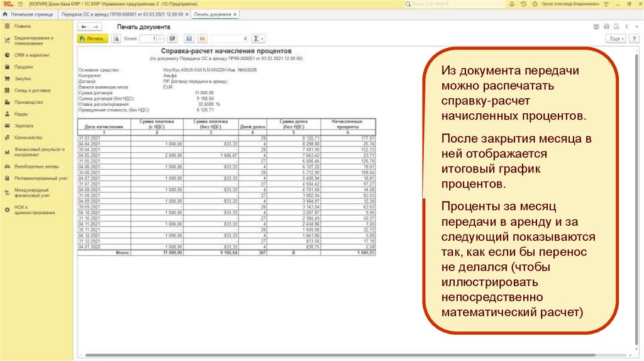644x361 pixels.
Task: Open the history clock icon
Action: pos(523,4)
